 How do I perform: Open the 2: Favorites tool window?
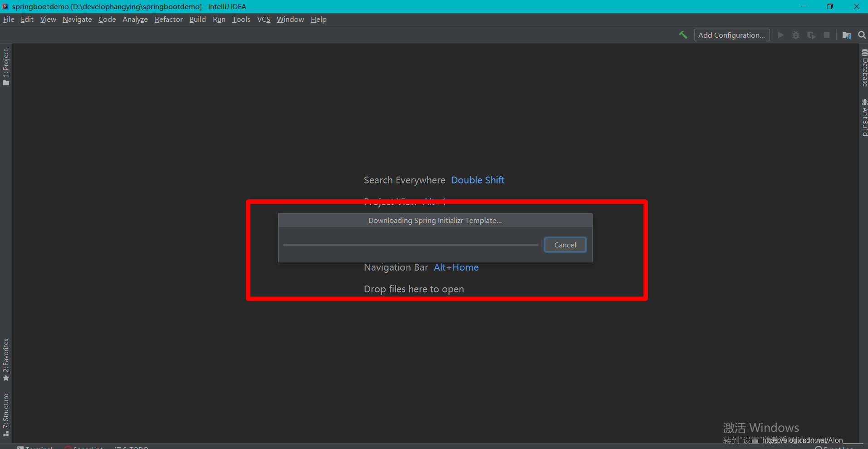pyautogui.click(x=6, y=360)
